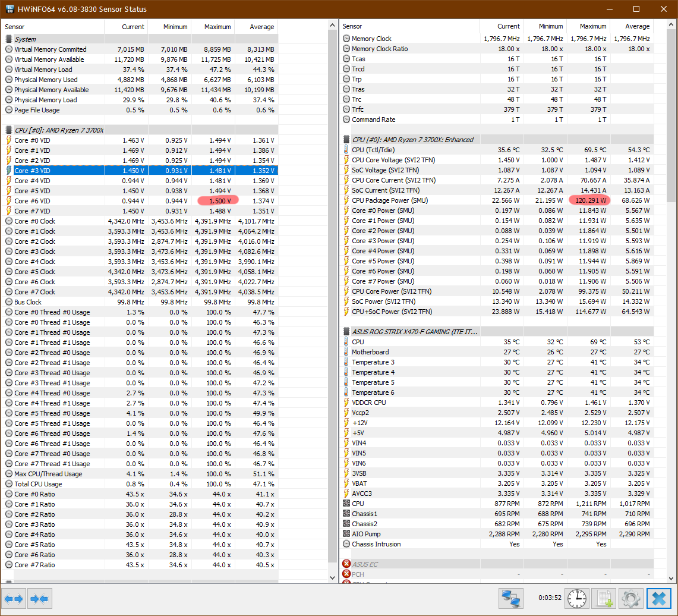Image resolution: width=678 pixels, height=616 pixels.
Task: Click the expand layout arrows button
Action: (14, 599)
